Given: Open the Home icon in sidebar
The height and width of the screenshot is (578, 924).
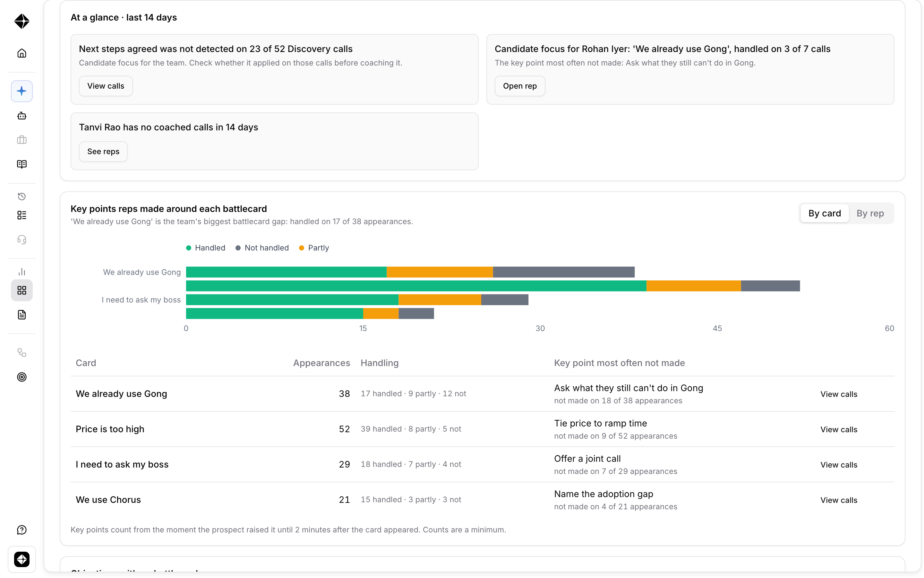Looking at the screenshot, I should (22, 53).
